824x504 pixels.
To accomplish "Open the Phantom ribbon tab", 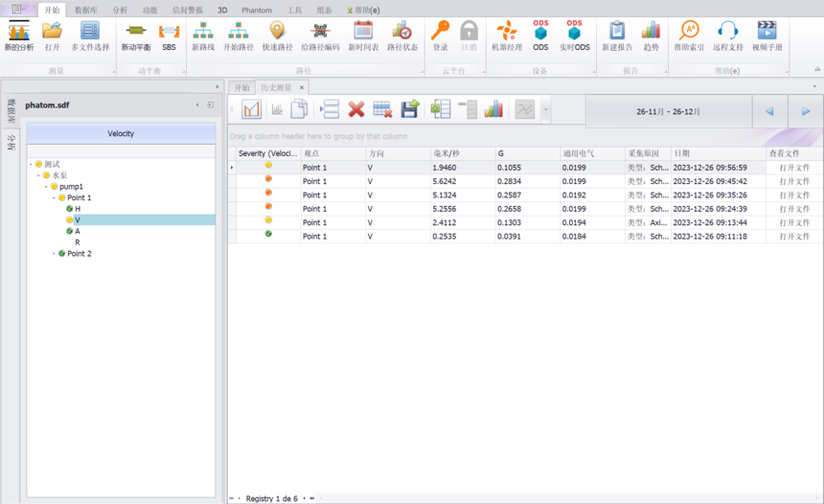I will point(257,10).
